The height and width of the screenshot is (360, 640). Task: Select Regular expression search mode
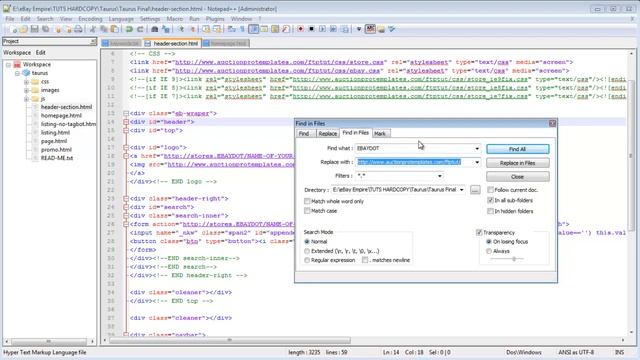point(307,260)
